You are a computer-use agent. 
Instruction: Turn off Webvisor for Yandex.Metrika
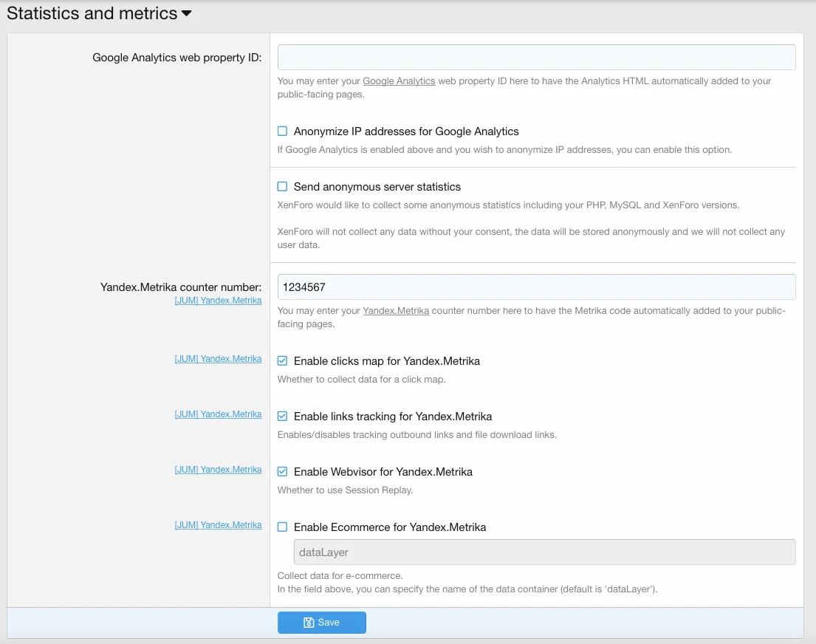[282, 472]
